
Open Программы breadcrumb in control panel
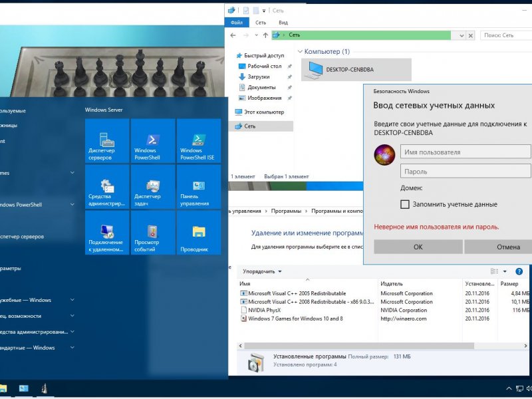[286, 211]
